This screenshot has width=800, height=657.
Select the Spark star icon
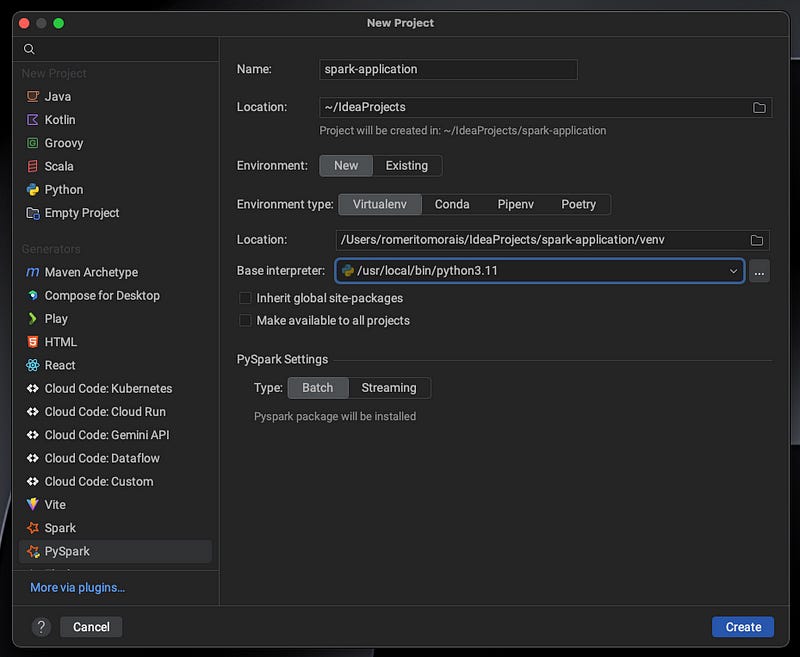(x=33, y=528)
